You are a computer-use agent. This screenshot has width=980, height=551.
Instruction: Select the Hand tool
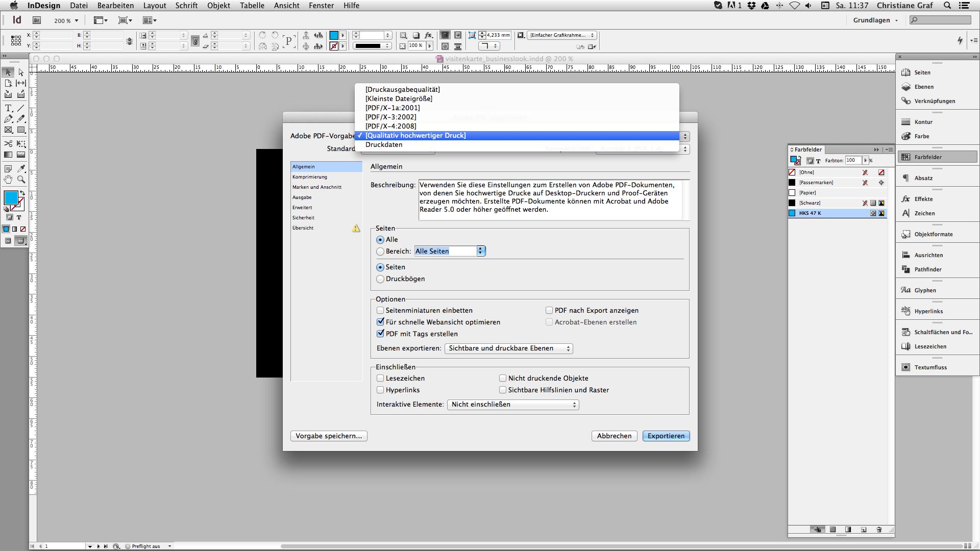click(8, 179)
